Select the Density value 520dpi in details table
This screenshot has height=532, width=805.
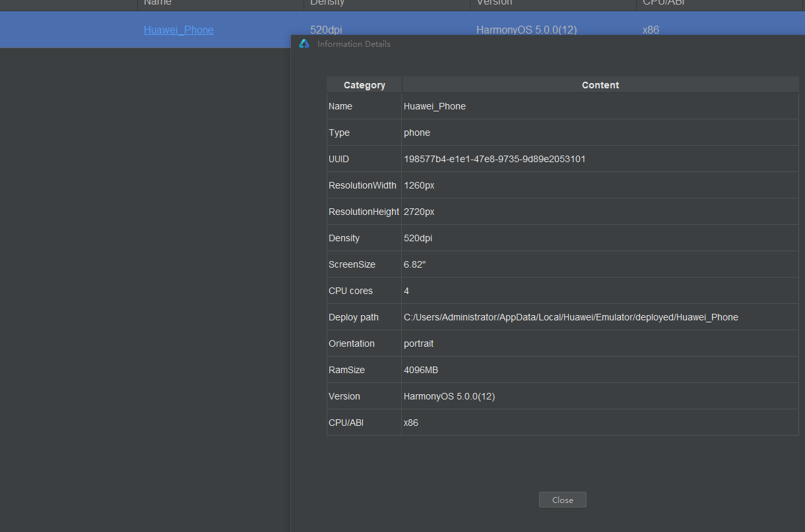coord(418,238)
